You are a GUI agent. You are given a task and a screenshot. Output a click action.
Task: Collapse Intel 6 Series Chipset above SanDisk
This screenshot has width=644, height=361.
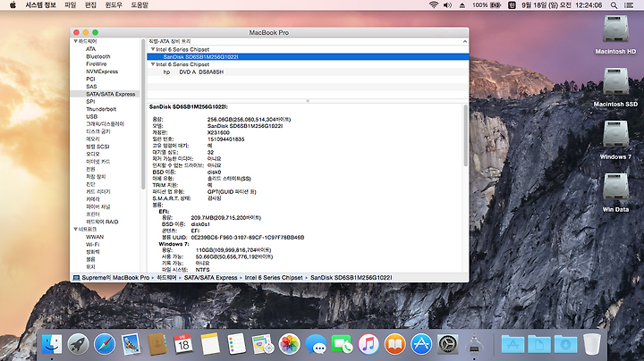click(153, 49)
